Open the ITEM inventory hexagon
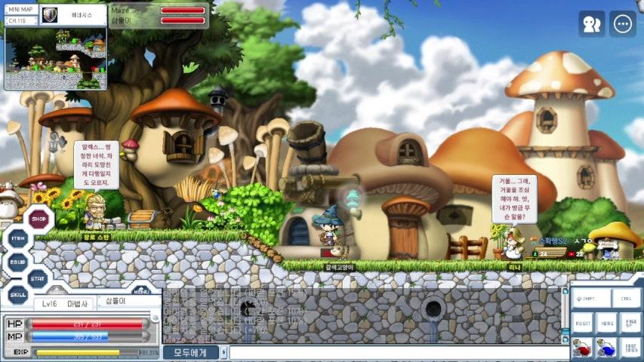The height and width of the screenshot is (362, 644). 18,238
